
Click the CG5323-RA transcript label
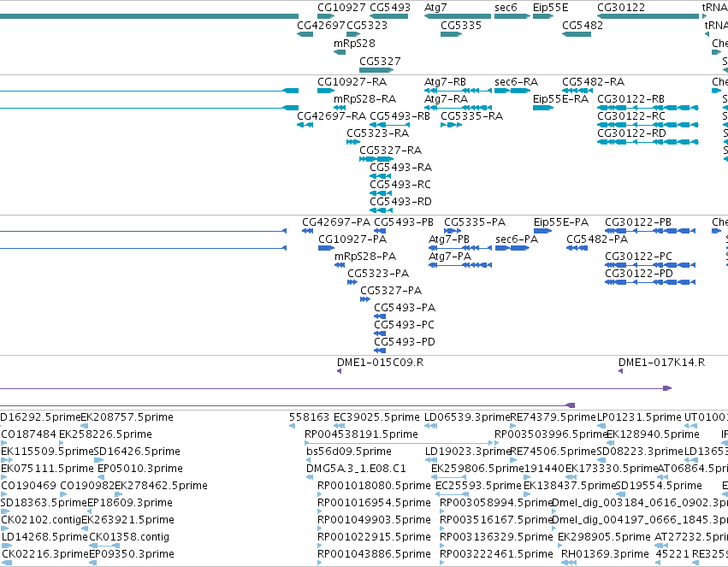pyautogui.click(x=378, y=133)
